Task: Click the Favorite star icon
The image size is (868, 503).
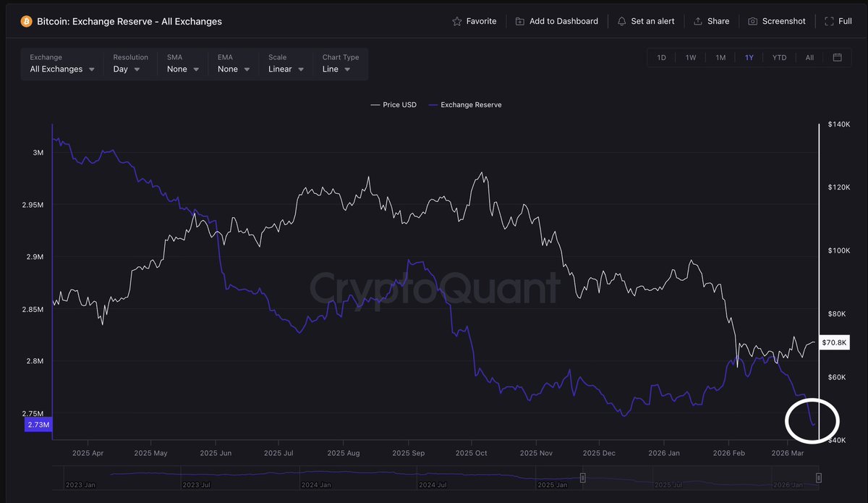Action: click(457, 21)
